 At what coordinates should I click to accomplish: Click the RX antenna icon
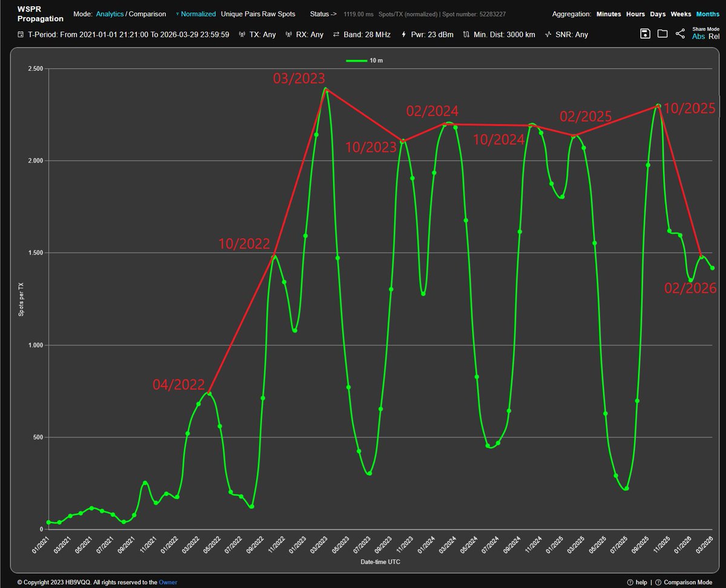290,34
